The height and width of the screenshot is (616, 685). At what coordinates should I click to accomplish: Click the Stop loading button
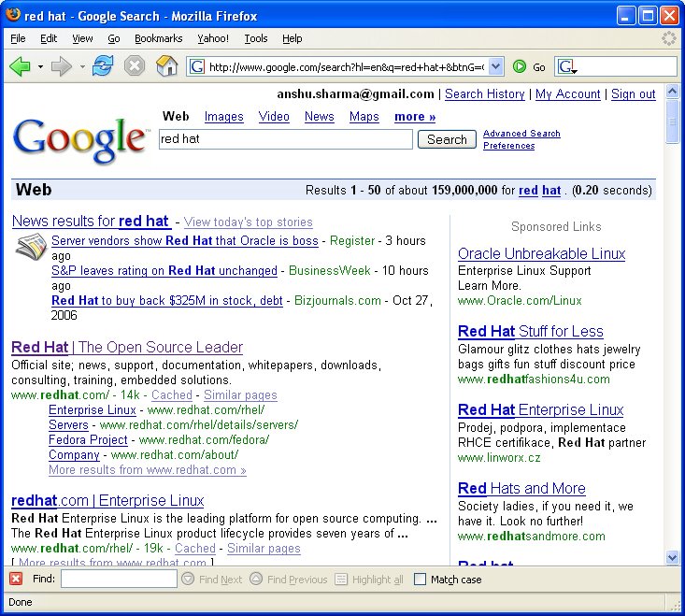click(135, 66)
